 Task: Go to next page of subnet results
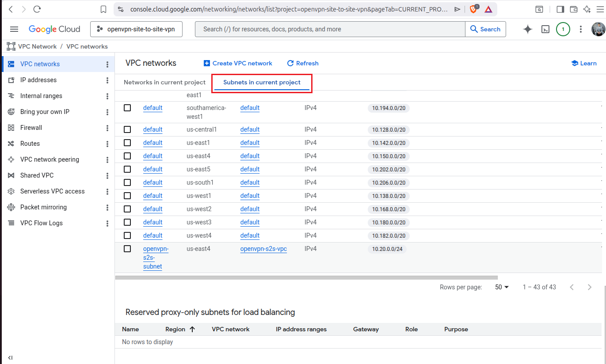pos(589,287)
